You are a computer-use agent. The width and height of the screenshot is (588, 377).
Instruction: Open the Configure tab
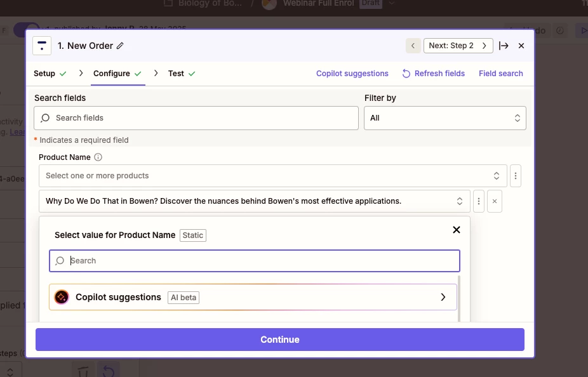click(x=117, y=74)
